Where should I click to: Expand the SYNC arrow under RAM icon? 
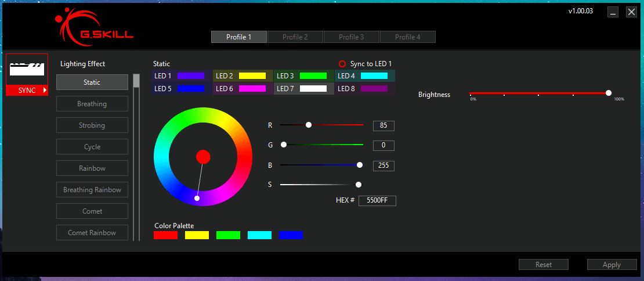tap(45, 91)
